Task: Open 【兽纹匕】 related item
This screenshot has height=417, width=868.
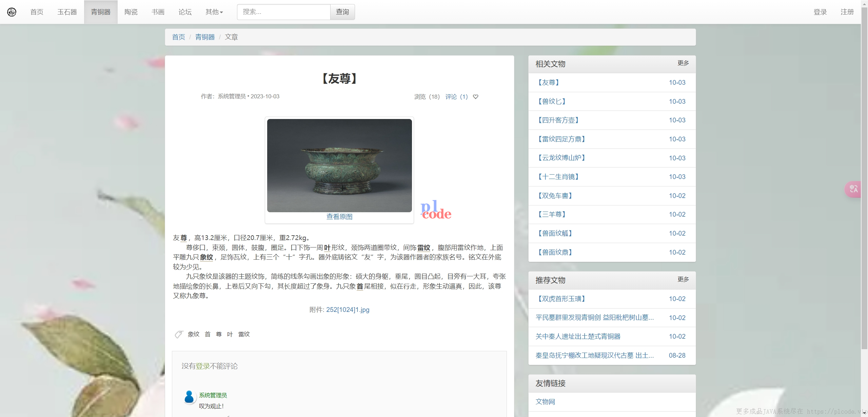Action: (552, 101)
